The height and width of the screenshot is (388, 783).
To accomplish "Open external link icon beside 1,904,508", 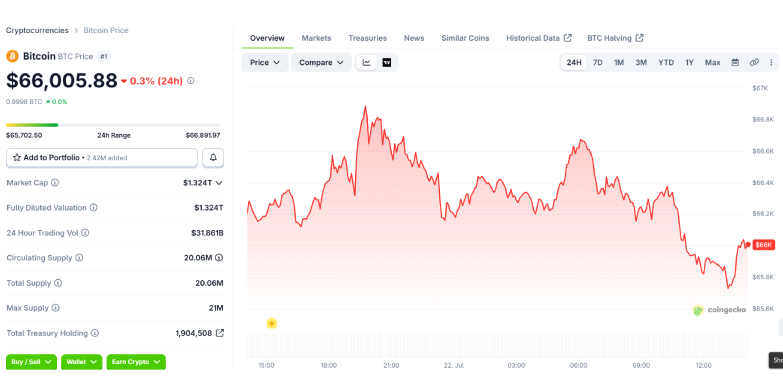I will [219, 333].
